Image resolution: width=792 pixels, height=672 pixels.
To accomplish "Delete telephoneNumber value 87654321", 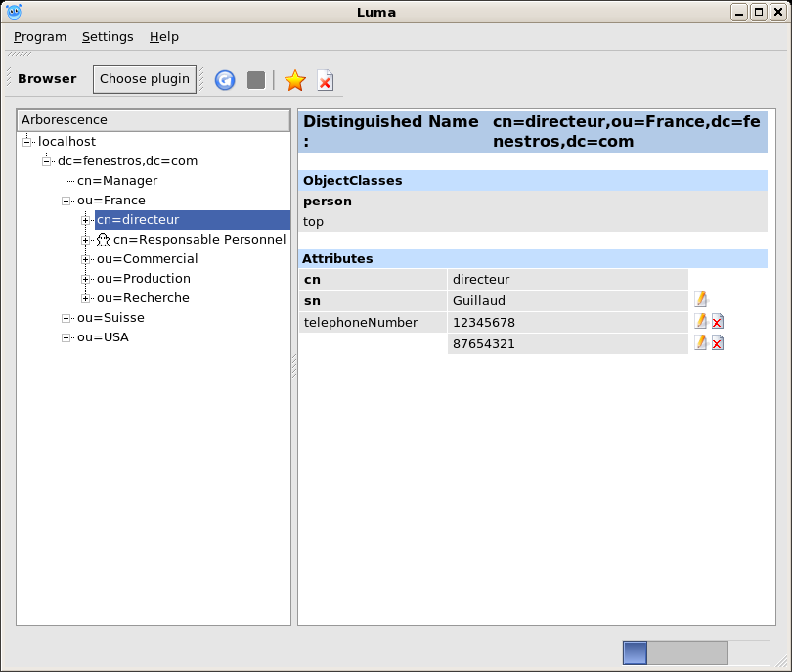I will point(718,342).
